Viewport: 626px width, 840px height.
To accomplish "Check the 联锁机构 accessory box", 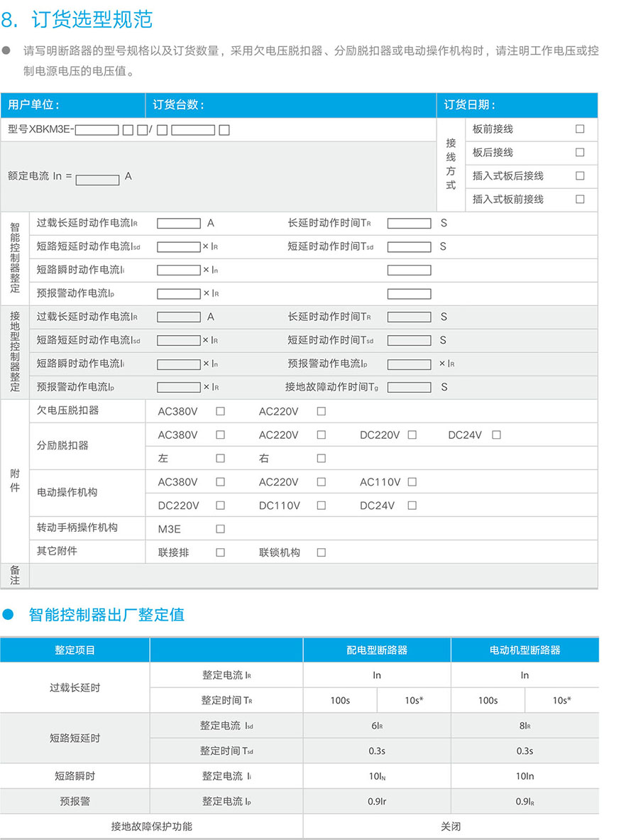I will [x=321, y=552].
